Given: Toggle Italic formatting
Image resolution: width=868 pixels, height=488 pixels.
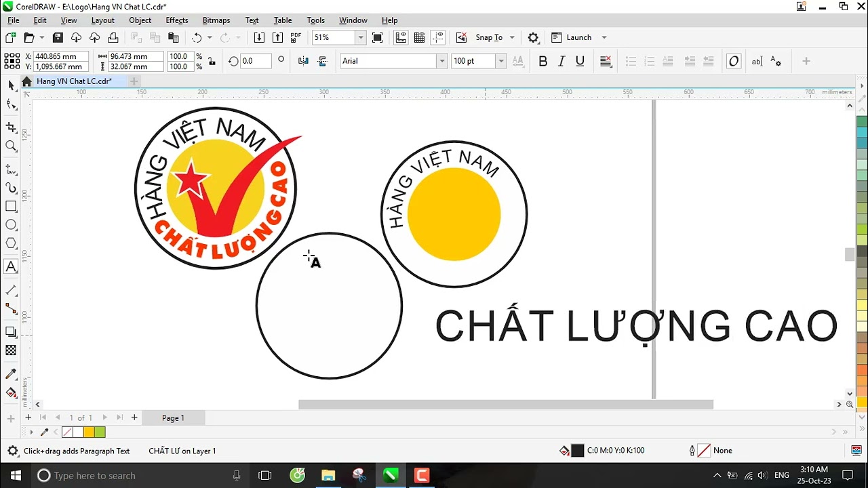Looking at the screenshot, I should [561, 61].
